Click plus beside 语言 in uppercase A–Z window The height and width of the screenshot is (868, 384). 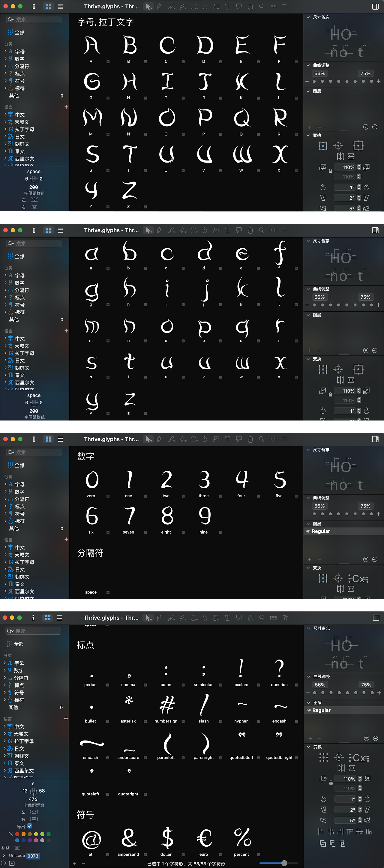point(66,106)
